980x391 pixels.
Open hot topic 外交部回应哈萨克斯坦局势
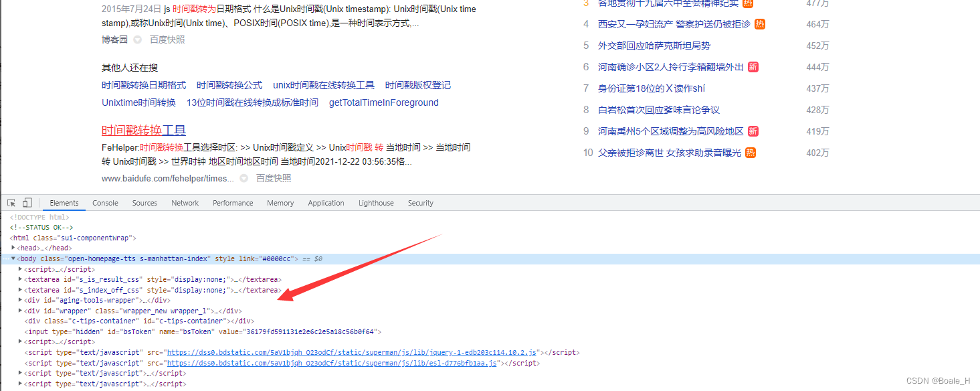(654, 46)
